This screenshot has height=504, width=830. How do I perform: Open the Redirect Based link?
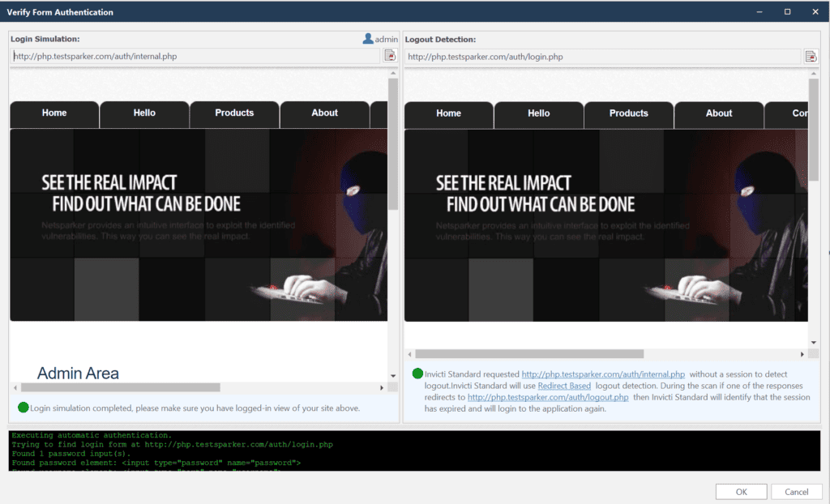coord(564,386)
